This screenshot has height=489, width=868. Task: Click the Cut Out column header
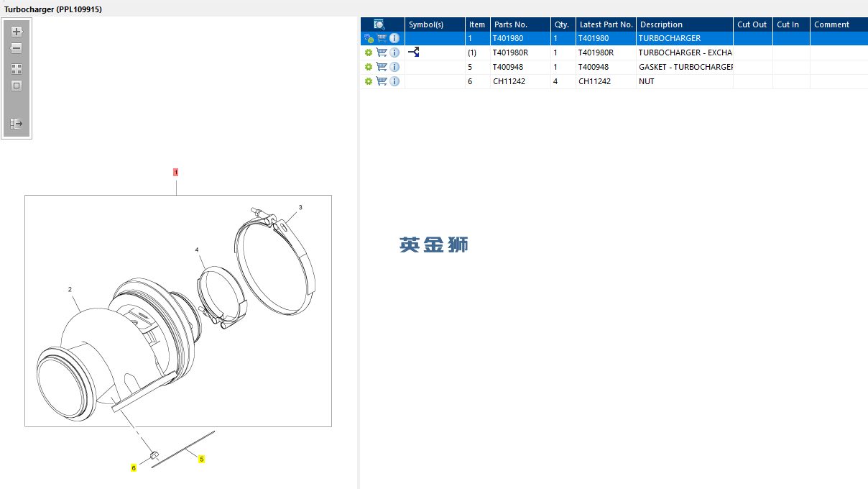pos(753,24)
